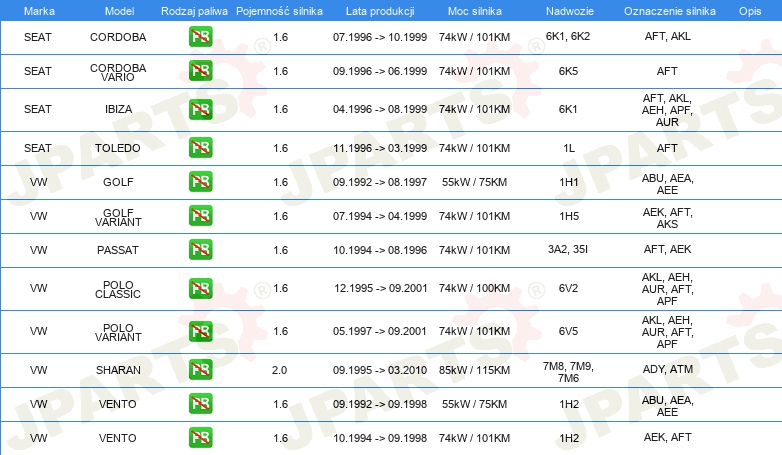This screenshot has width=782, height=455.
Task: Click the Oznaczenie silnika column header
Action: [670, 11]
